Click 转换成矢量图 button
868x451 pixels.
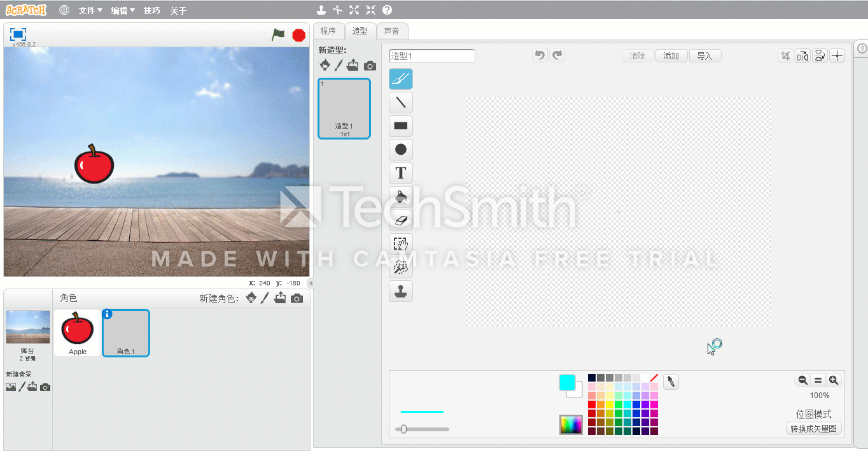(x=814, y=429)
